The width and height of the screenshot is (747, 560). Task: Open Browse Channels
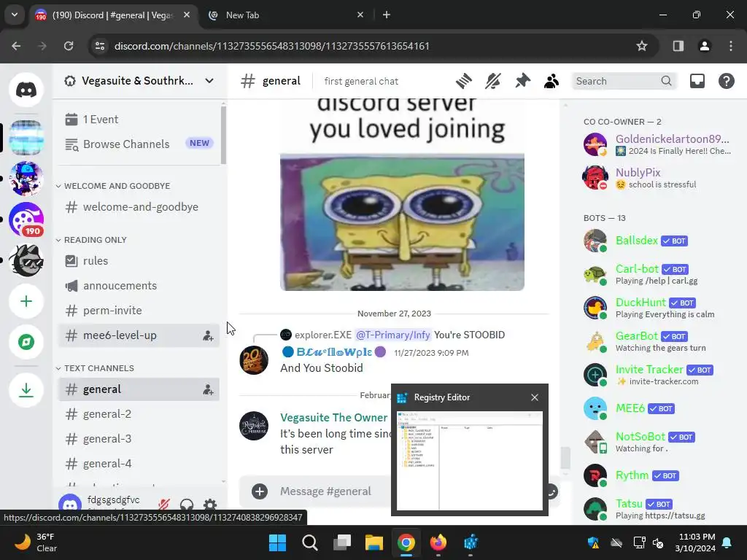pos(139,144)
